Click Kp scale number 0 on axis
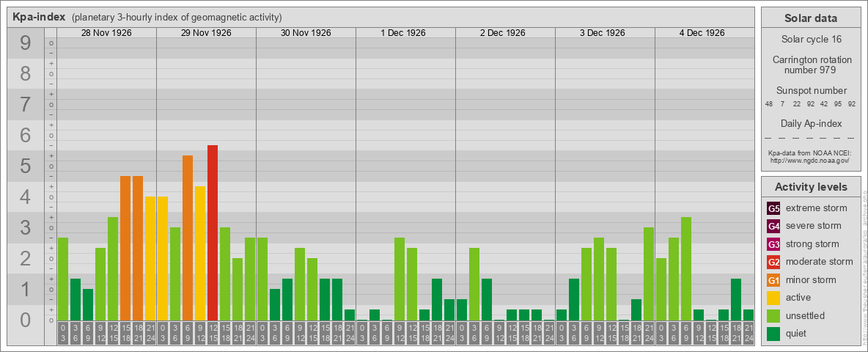The height and width of the screenshot is (352, 868). click(x=25, y=320)
